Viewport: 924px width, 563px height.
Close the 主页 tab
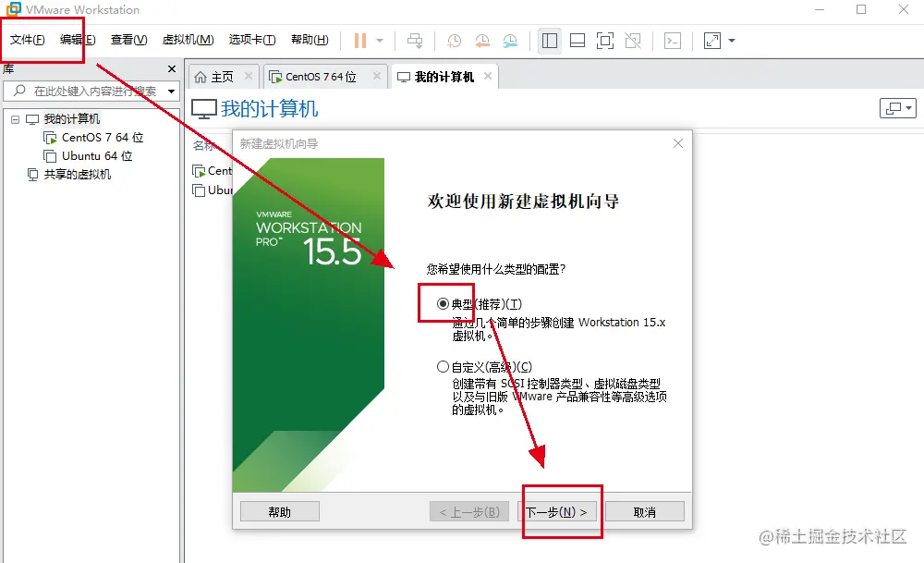(x=249, y=76)
